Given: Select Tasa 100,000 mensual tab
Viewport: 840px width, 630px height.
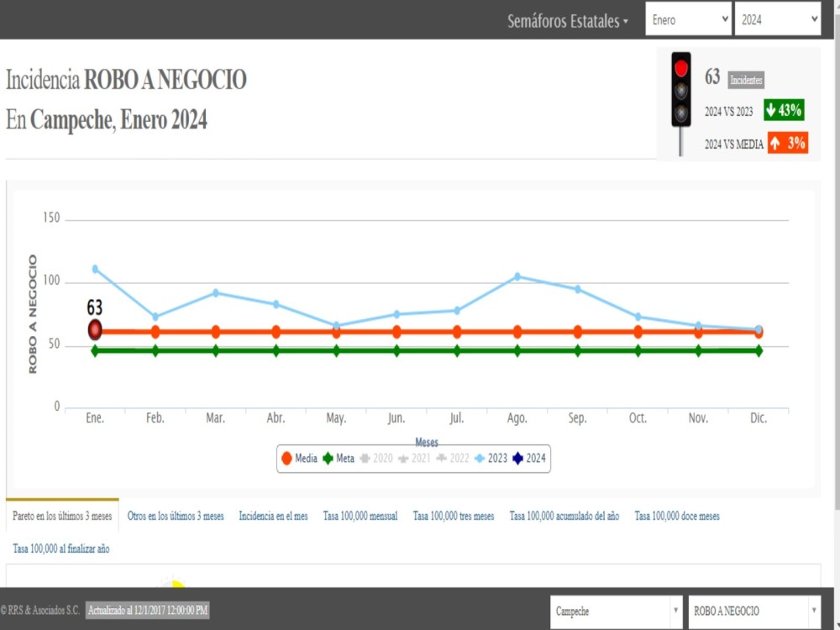Looking at the screenshot, I should point(360,516).
